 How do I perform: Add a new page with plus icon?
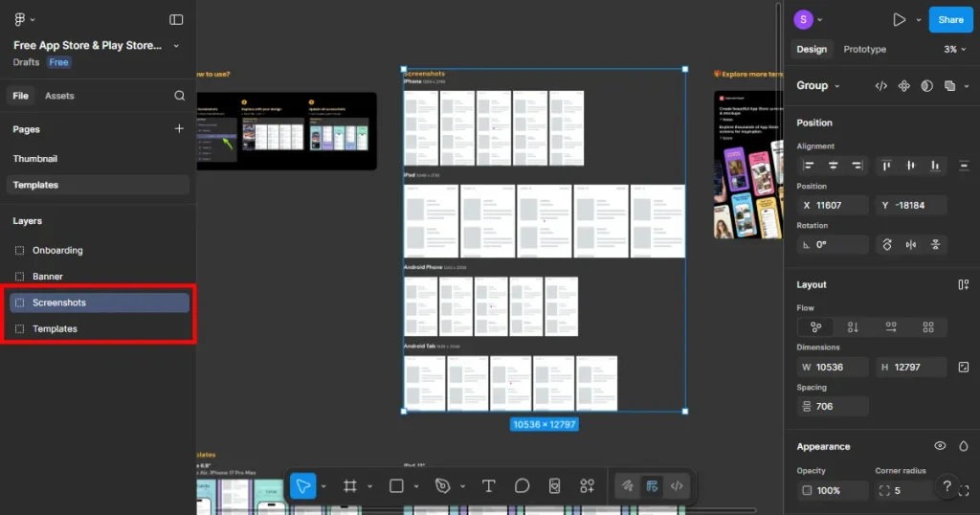tap(179, 128)
